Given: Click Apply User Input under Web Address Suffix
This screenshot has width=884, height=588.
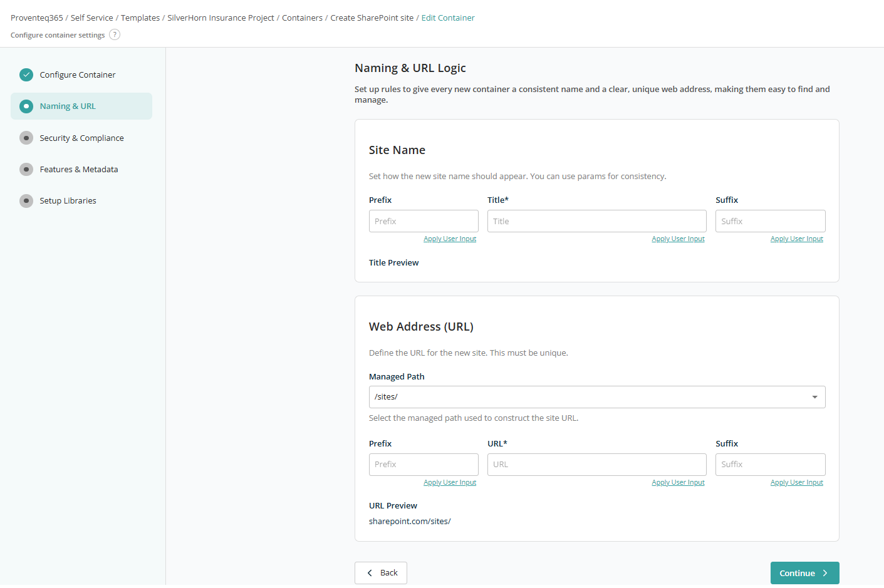Looking at the screenshot, I should [x=797, y=483].
